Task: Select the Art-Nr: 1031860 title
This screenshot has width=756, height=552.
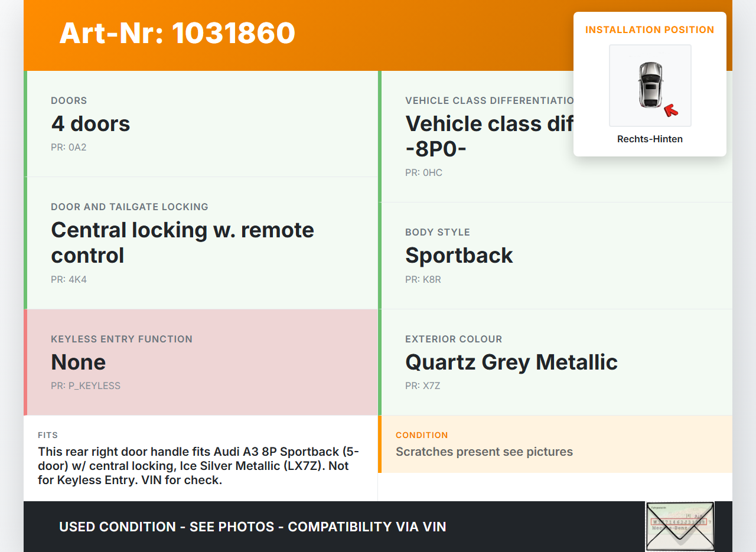Action: coord(177,33)
